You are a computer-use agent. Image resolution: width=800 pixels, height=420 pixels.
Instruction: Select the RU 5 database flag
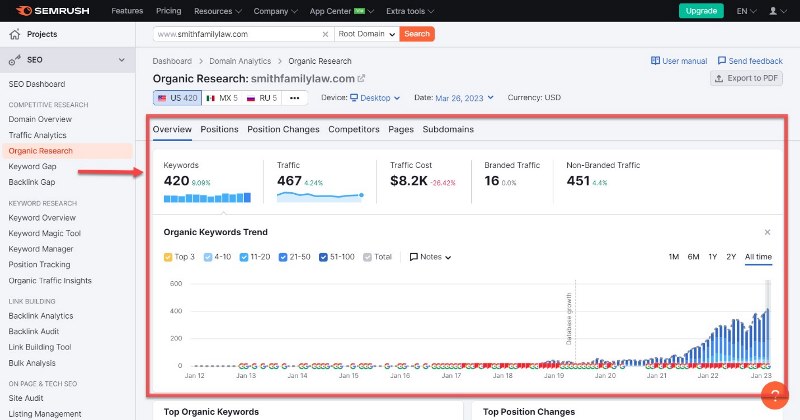(x=262, y=98)
